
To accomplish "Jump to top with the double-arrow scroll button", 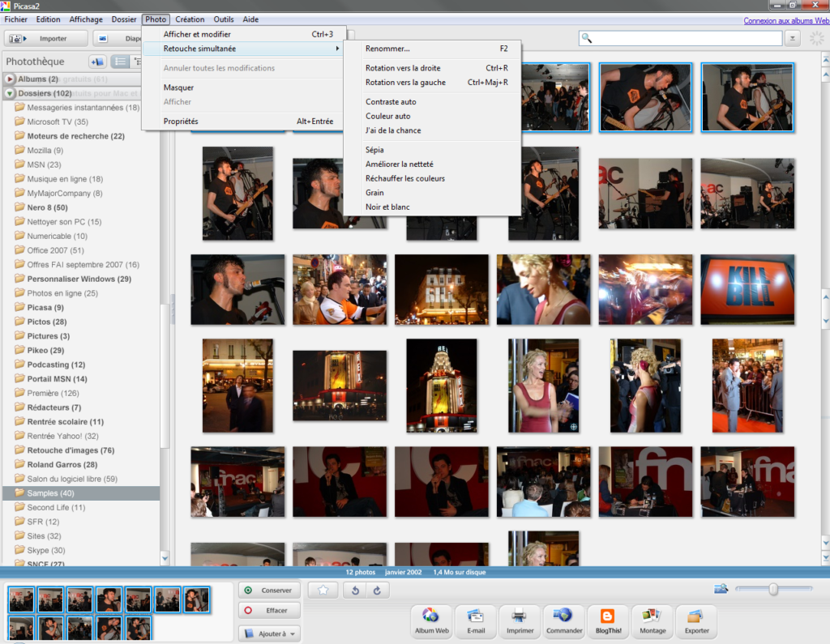I will (x=825, y=61).
